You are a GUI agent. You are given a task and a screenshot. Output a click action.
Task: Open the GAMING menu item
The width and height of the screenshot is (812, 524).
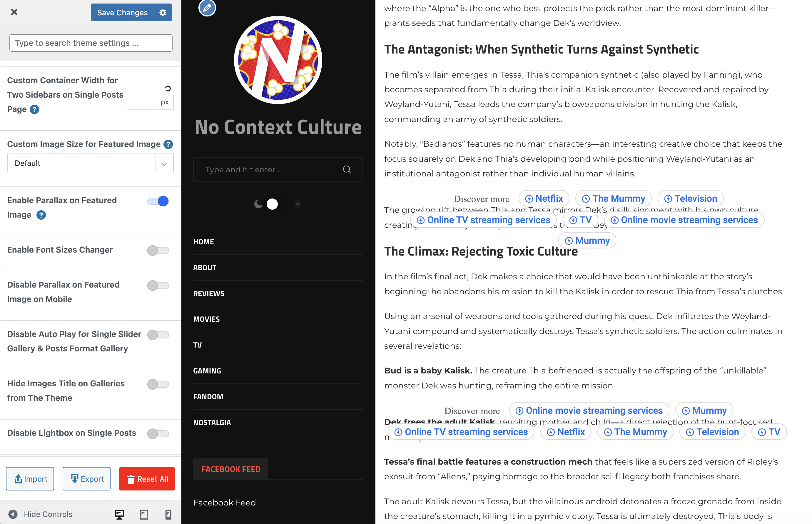[207, 371]
